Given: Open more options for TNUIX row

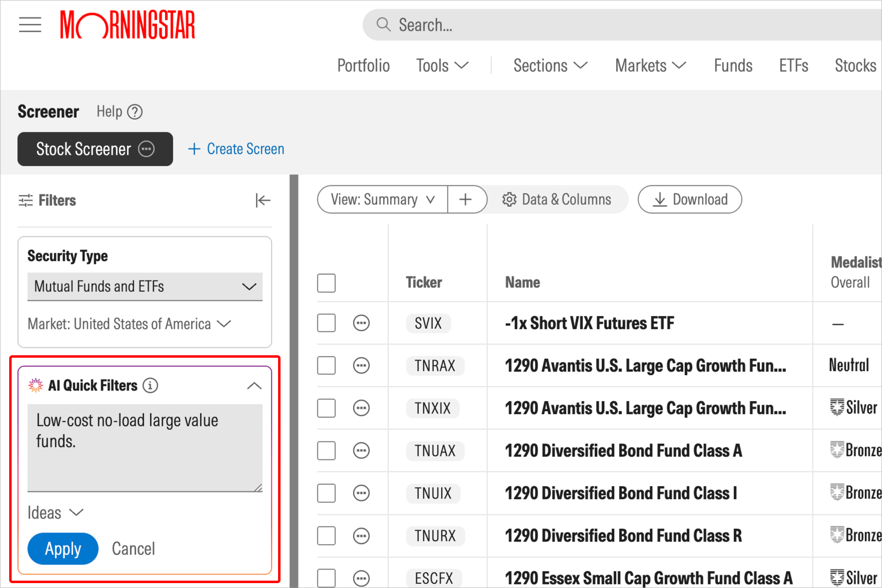Looking at the screenshot, I should [x=361, y=493].
